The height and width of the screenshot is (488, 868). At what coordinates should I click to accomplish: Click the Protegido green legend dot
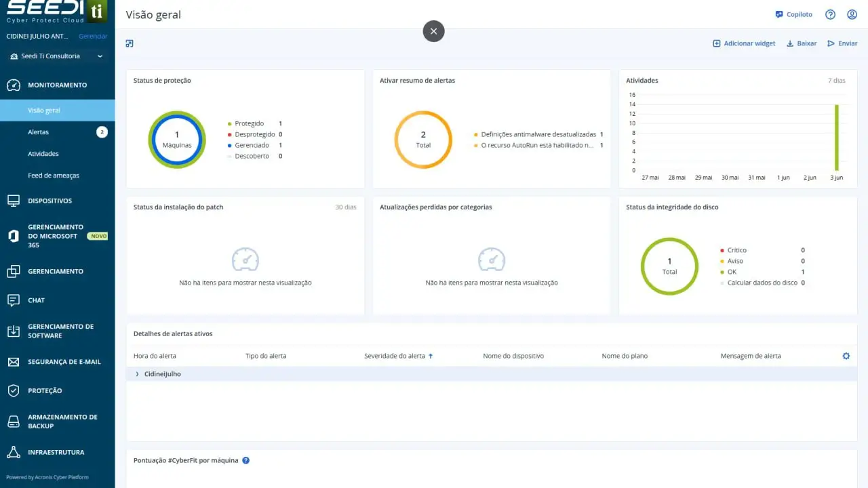click(229, 124)
